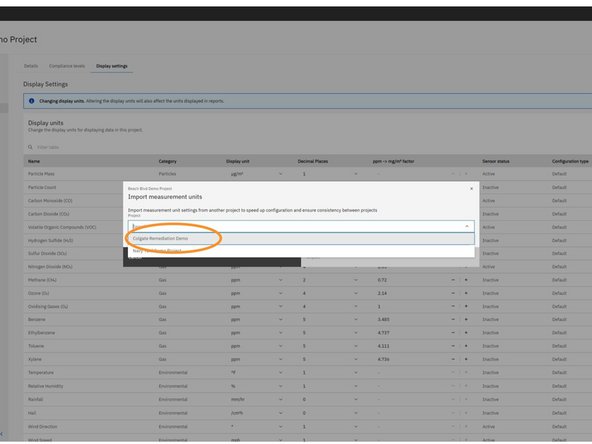Close the Import measurement units dialog
The width and height of the screenshot is (592, 444).
pos(471,188)
